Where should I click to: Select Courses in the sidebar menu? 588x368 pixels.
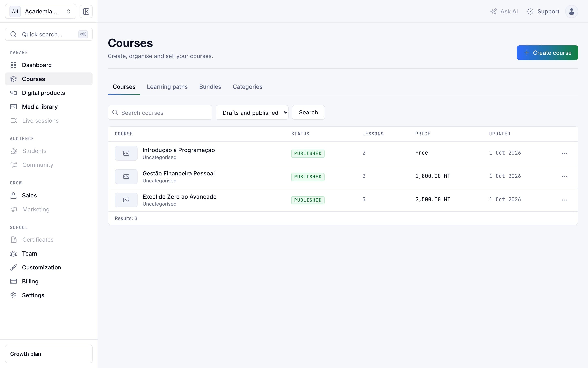[49, 79]
